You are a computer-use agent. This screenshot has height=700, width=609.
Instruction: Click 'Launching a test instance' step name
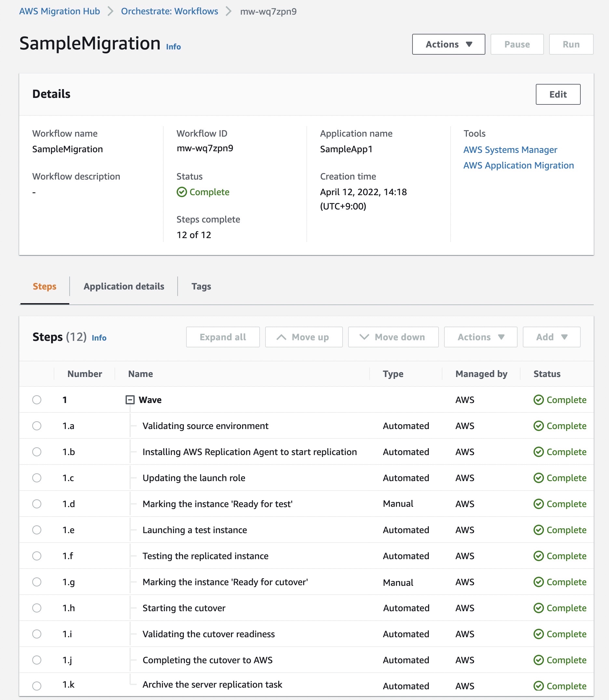pos(195,530)
